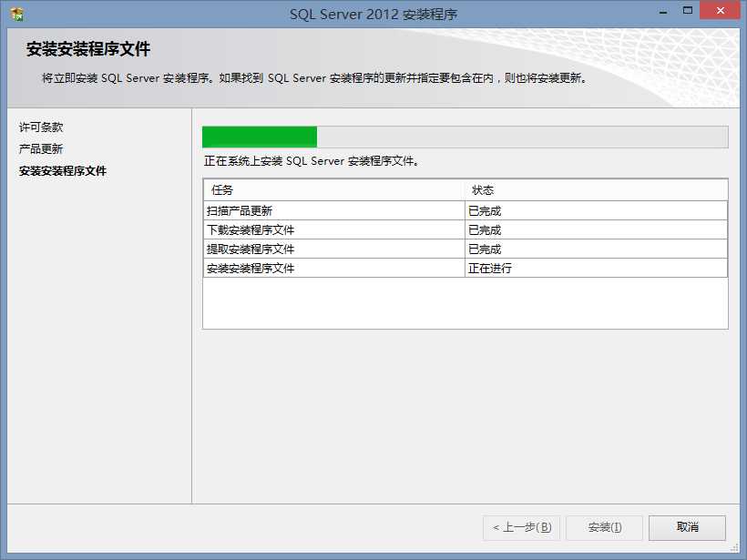Click the 状态 column header
Image resolution: width=747 pixels, height=560 pixels.
pyautogui.click(x=596, y=190)
